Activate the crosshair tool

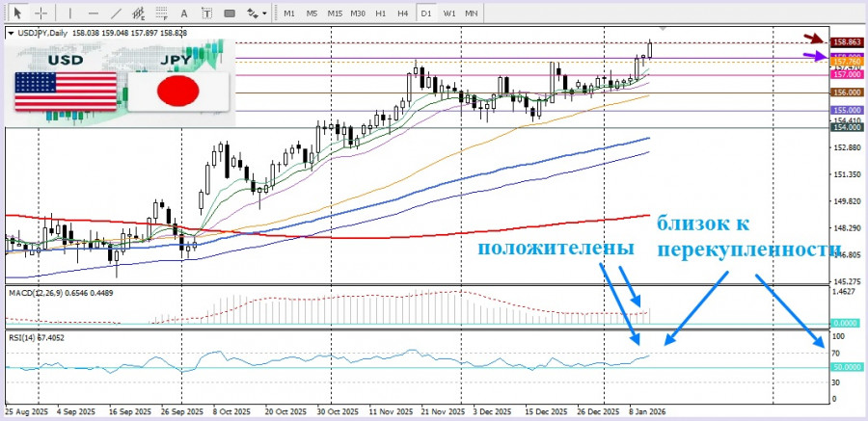click(41, 13)
